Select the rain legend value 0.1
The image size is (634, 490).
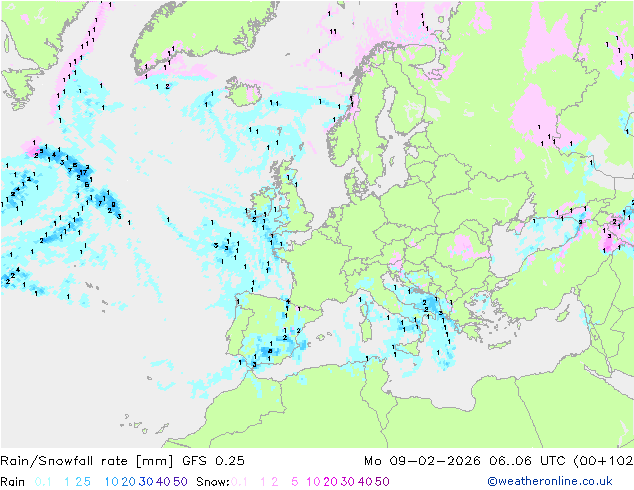click(43, 482)
